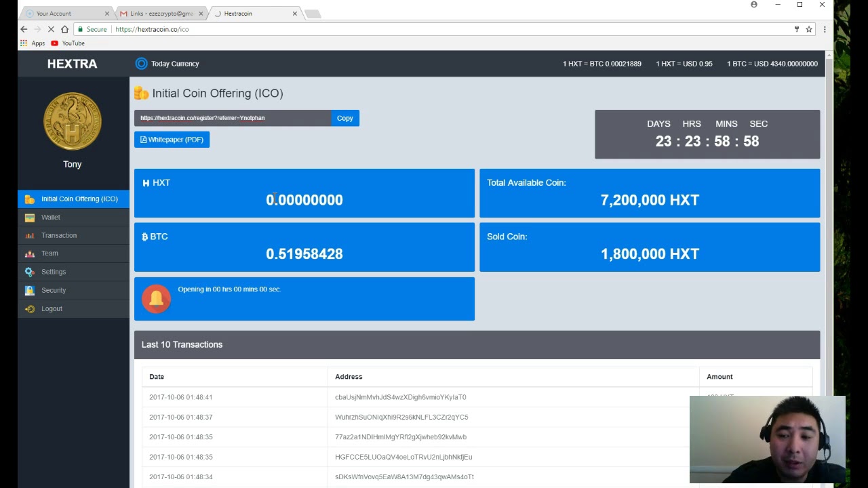Click the Chrome profile person icon
The height and width of the screenshot is (488, 868).
(x=754, y=5)
